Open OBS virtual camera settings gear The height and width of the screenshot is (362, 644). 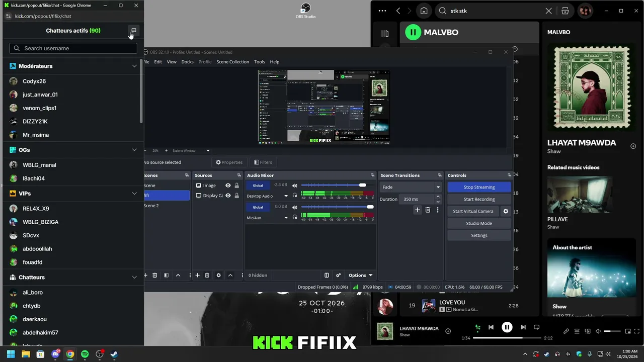[506, 211]
